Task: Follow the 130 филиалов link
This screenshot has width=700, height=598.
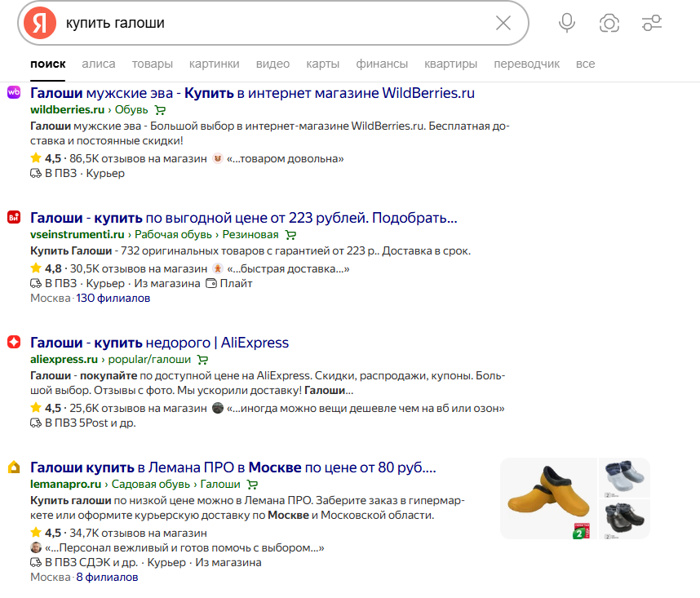Action: click(113, 298)
